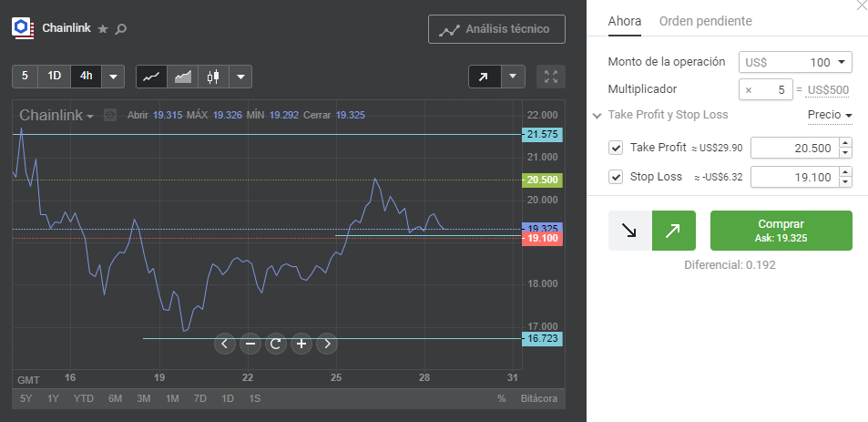The image size is (868, 422).
Task: Toggle Bitácora logarithmic scale
Action: tap(539, 398)
